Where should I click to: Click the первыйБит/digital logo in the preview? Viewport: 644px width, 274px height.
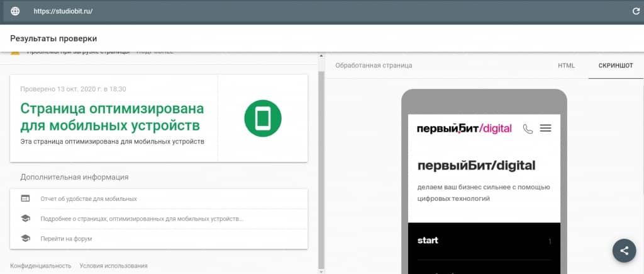coord(464,128)
